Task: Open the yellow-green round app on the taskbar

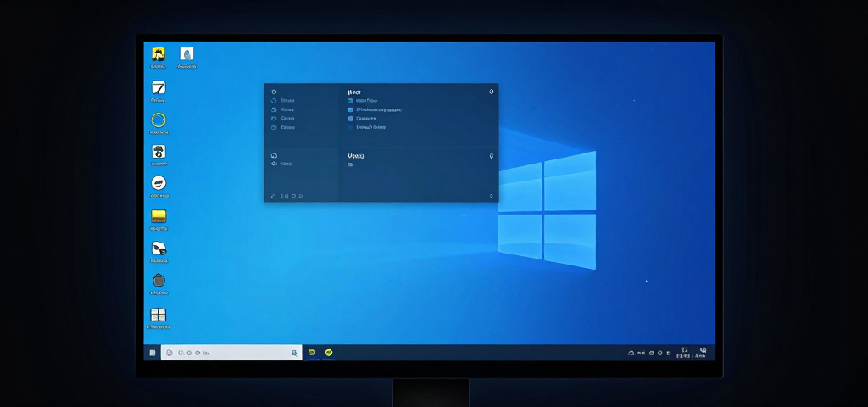Action: click(329, 352)
